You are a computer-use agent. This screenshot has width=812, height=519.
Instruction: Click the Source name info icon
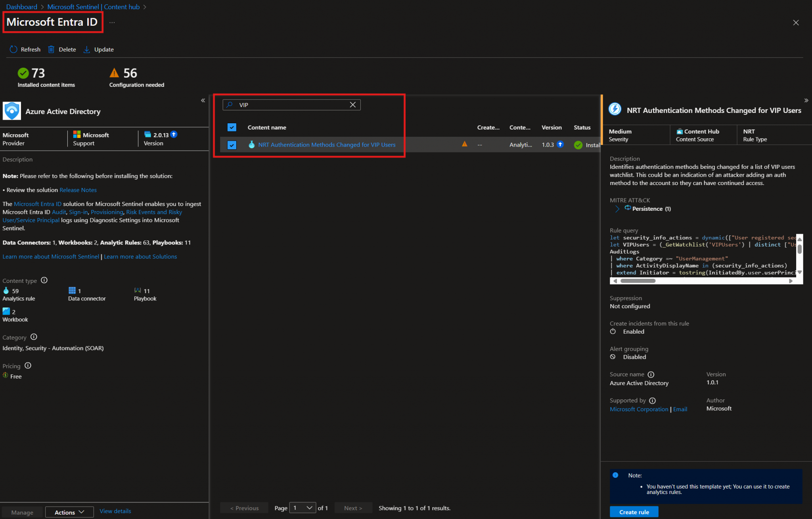click(651, 374)
